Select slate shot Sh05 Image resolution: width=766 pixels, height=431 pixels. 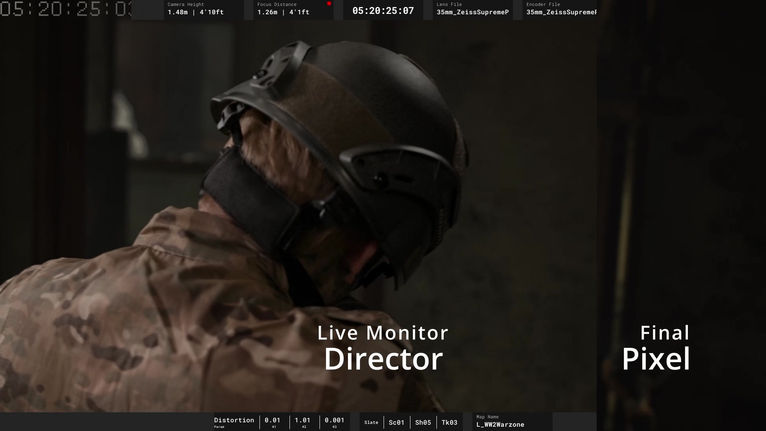423,423
